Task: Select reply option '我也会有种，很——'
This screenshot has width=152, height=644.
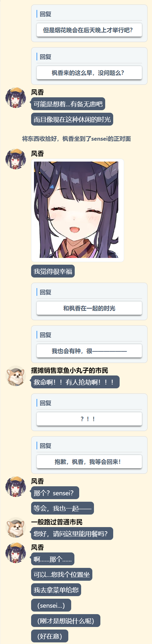Action: pyautogui.click(x=89, y=351)
